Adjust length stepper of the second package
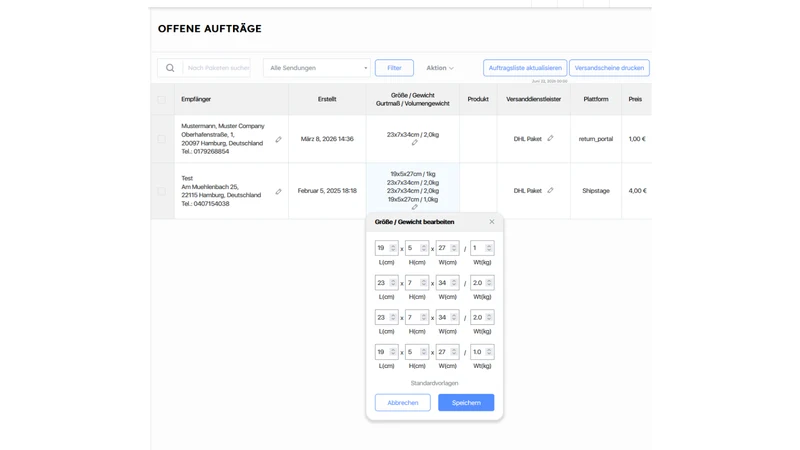This screenshot has width=800, height=450. (x=393, y=283)
